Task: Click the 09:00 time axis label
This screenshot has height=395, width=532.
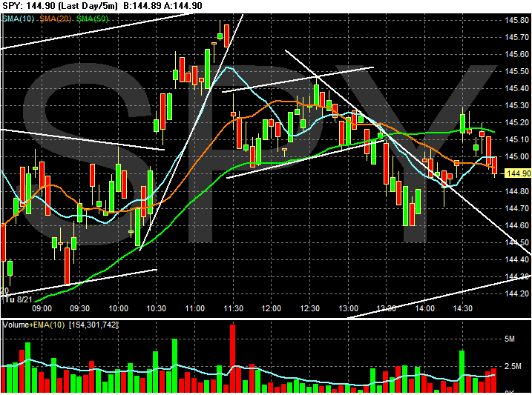Action: pyautogui.click(x=42, y=308)
